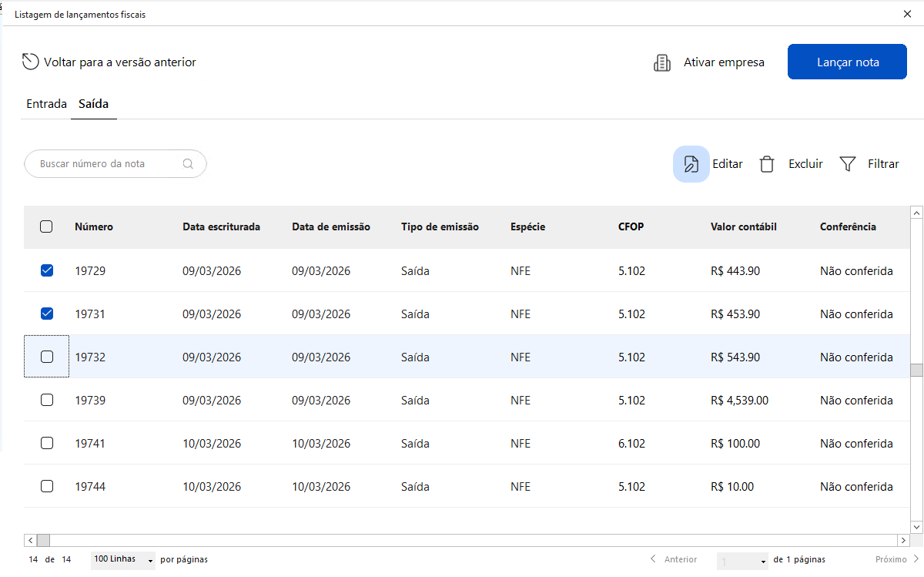Click the building icon for Ativar empresa
This screenshot has height=577, width=924.
661,62
